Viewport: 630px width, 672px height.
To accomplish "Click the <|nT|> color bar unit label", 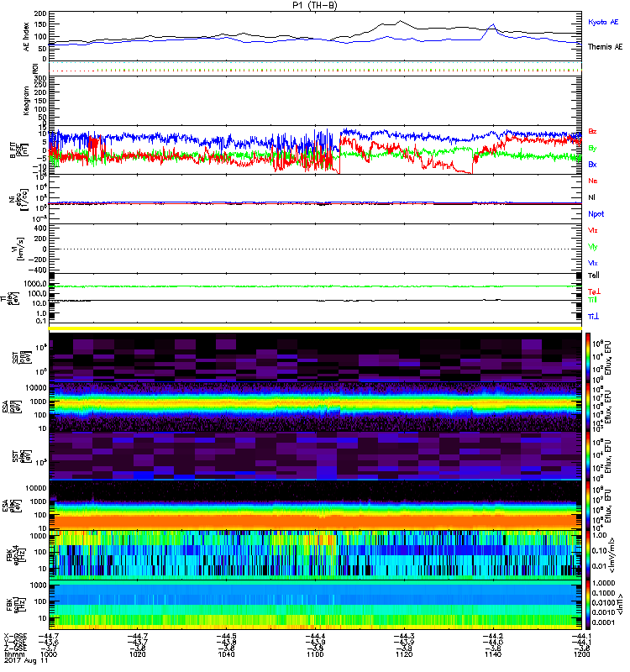I will 618,605.
